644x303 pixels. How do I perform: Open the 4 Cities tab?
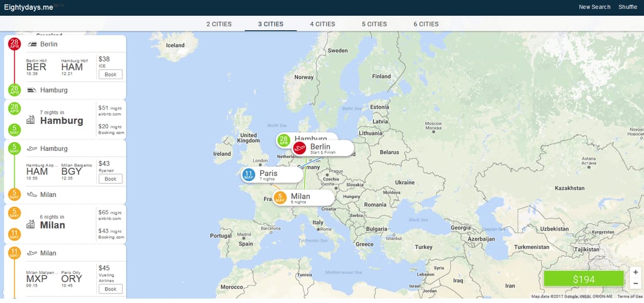(x=322, y=24)
